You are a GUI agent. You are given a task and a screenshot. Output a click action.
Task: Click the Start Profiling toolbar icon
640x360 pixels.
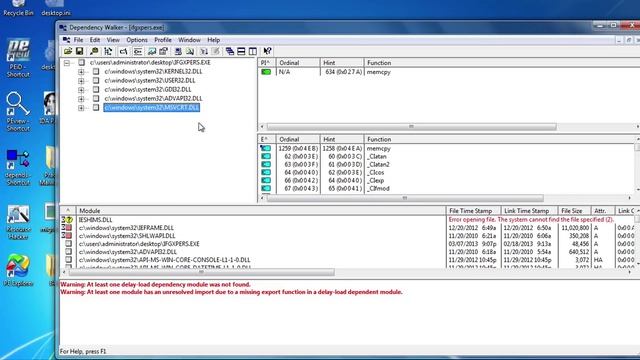(204, 51)
